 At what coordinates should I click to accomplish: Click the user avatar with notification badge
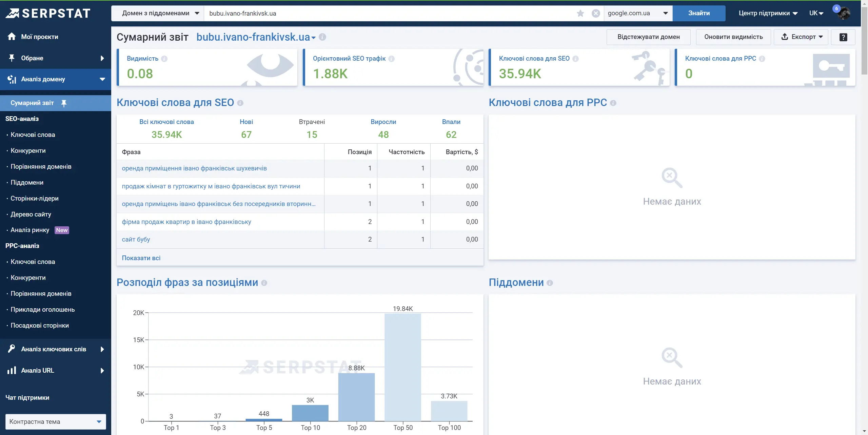pyautogui.click(x=843, y=13)
